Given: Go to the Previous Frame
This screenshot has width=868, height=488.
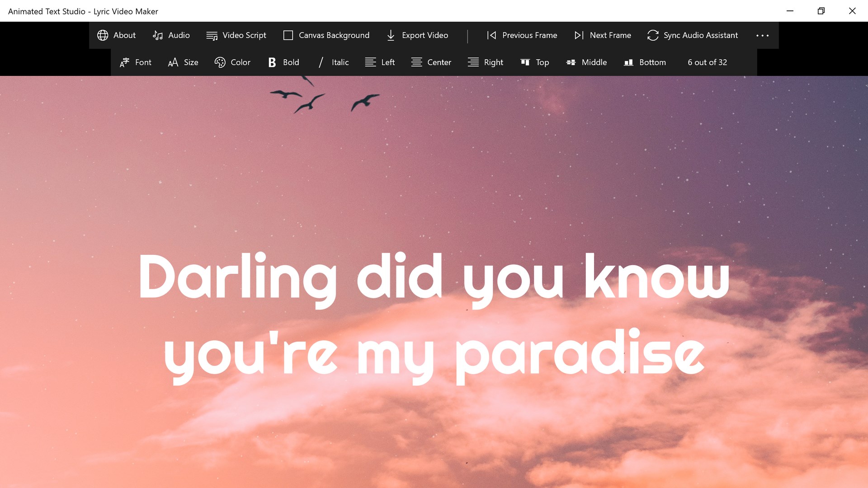Looking at the screenshot, I should pos(522,35).
